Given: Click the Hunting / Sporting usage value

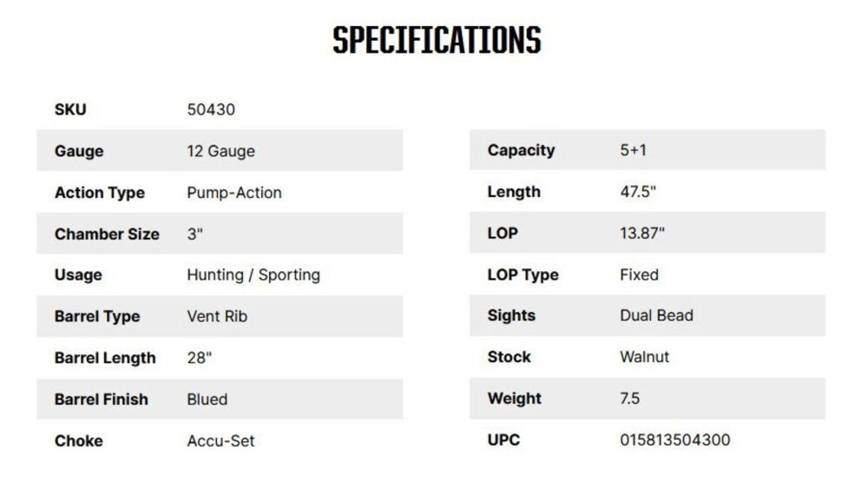Looking at the screenshot, I should (253, 275).
